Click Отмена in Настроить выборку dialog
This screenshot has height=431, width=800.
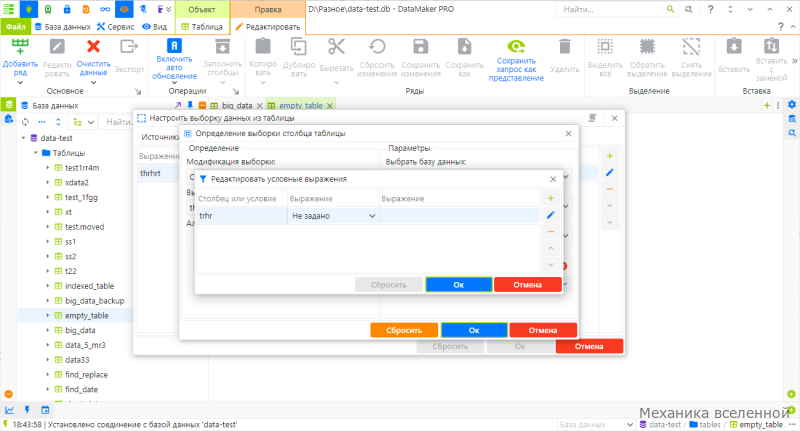coord(589,346)
